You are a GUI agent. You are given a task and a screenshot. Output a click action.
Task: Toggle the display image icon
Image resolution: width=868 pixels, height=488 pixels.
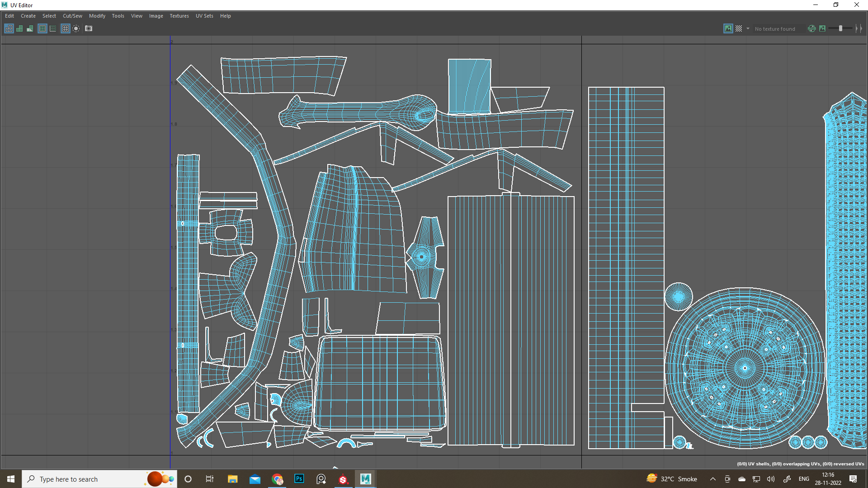tap(728, 28)
